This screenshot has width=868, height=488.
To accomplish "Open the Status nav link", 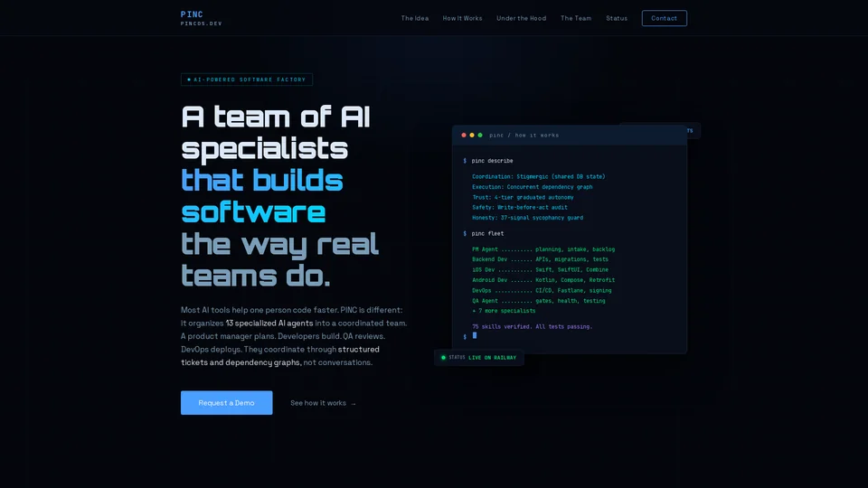I will [x=616, y=18].
